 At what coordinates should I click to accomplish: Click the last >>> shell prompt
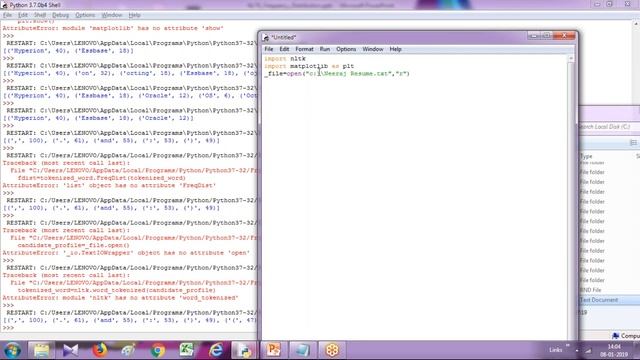[8, 328]
